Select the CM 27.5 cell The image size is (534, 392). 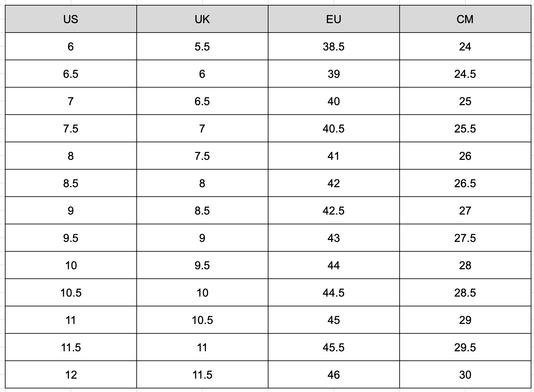[465, 238]
